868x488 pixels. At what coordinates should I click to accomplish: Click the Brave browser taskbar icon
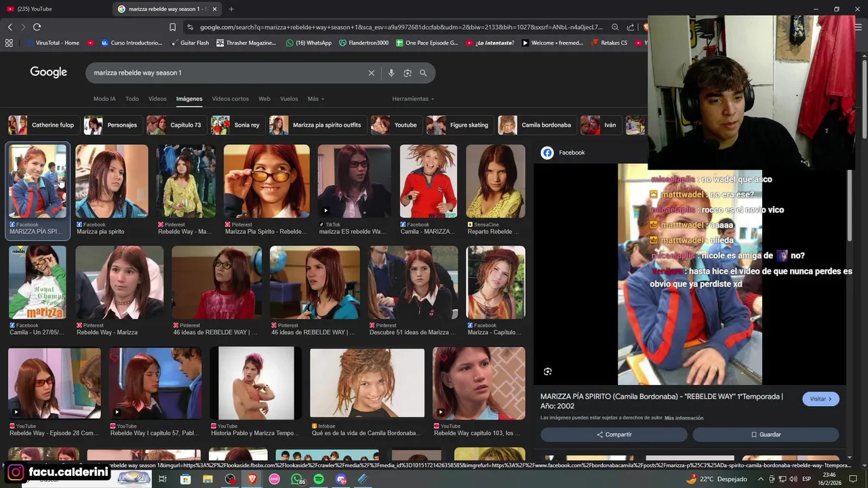click(x=252, y=479)
